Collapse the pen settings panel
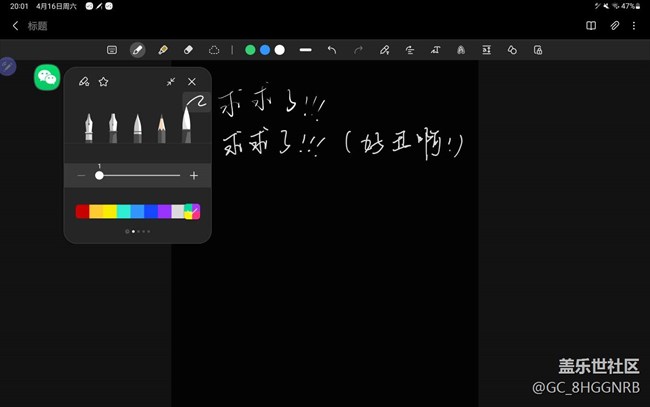Screen dimensions: 650x407 171,81
